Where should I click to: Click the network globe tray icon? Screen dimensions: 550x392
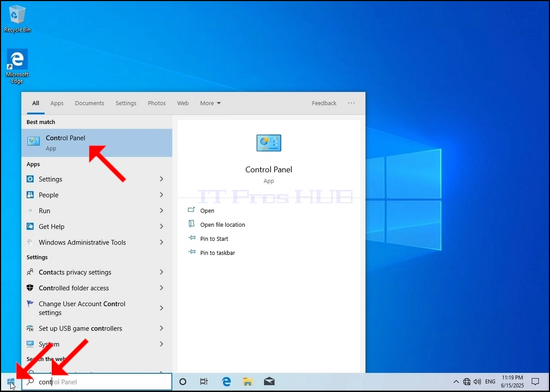pos(467,381)
